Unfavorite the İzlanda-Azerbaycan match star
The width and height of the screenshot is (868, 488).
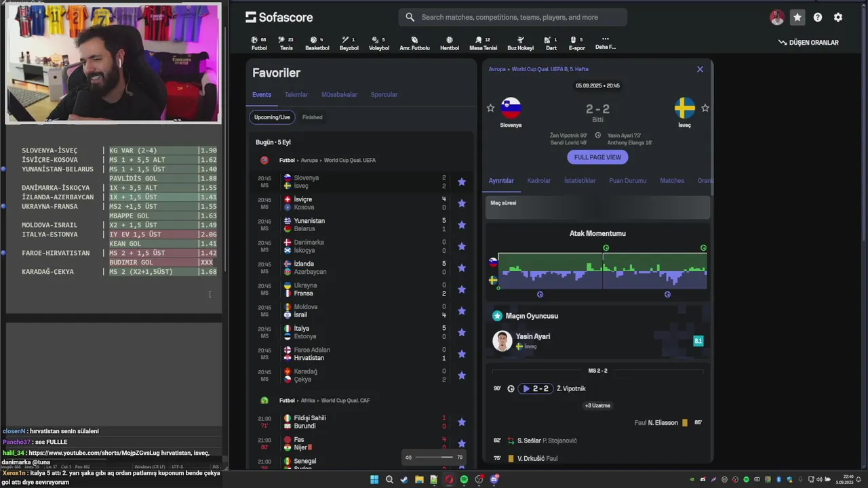[x=462, y=268]
